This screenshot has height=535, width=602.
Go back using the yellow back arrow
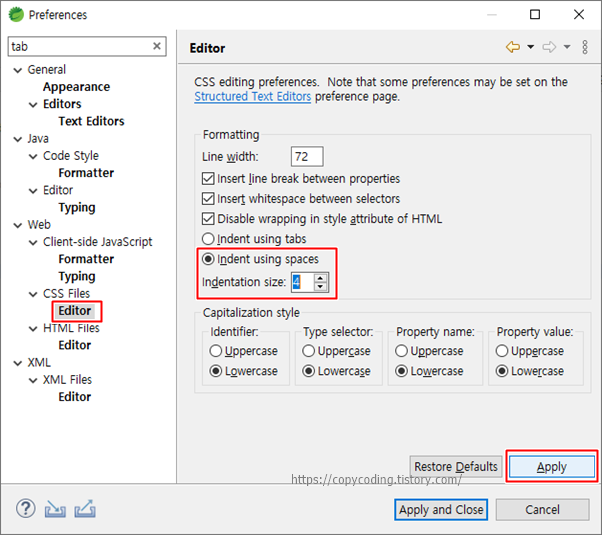(513, 47)
